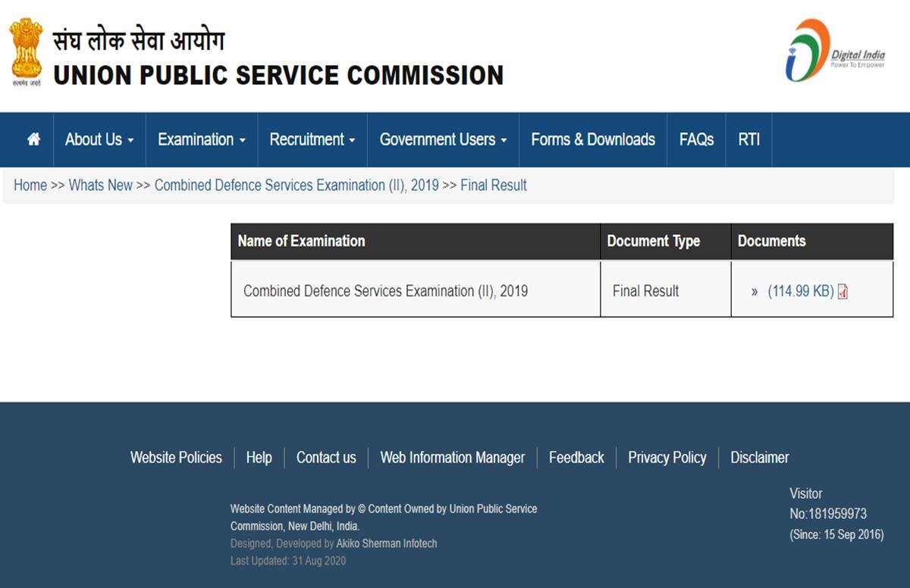Image resolution: width=910 pixels, height=588 pixels.
Task: Click the UPSC national emblem logo
Action: [x=27, y=52]
